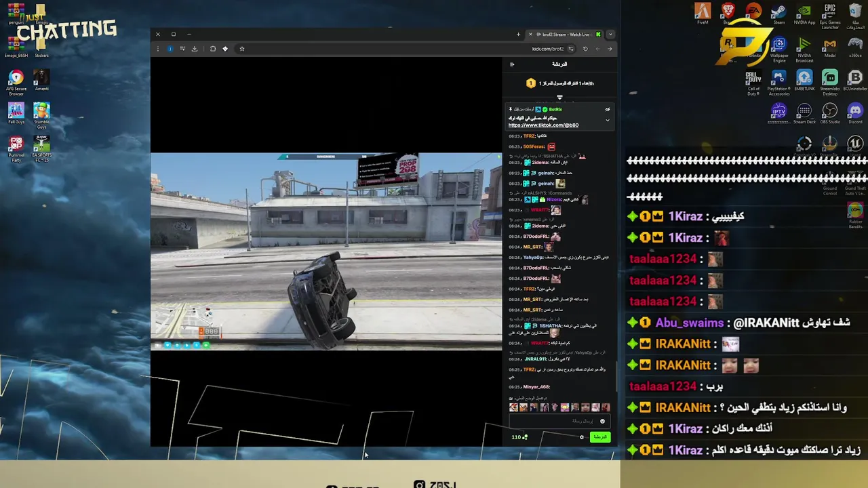The width and height of the screenshot is (868, 488).
Task: Open Epic Games Launcher shortcut
Action: pyautogui.click(x=830, y=16)
